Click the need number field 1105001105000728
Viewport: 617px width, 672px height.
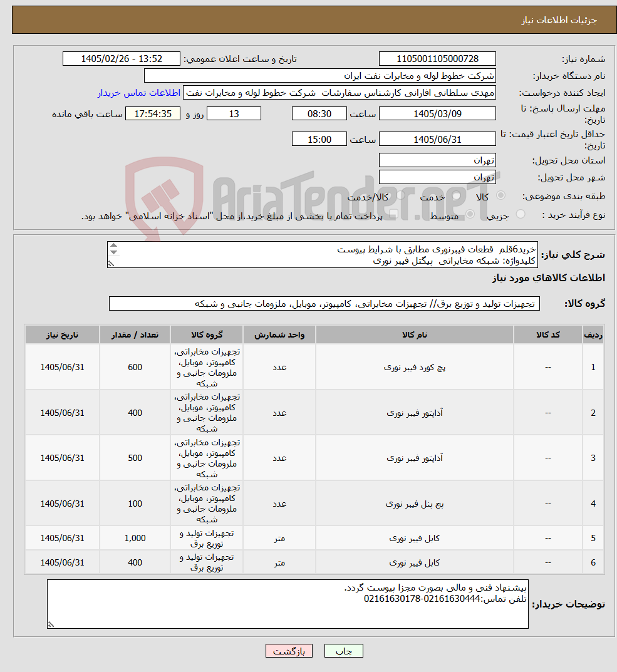[437, 59]
